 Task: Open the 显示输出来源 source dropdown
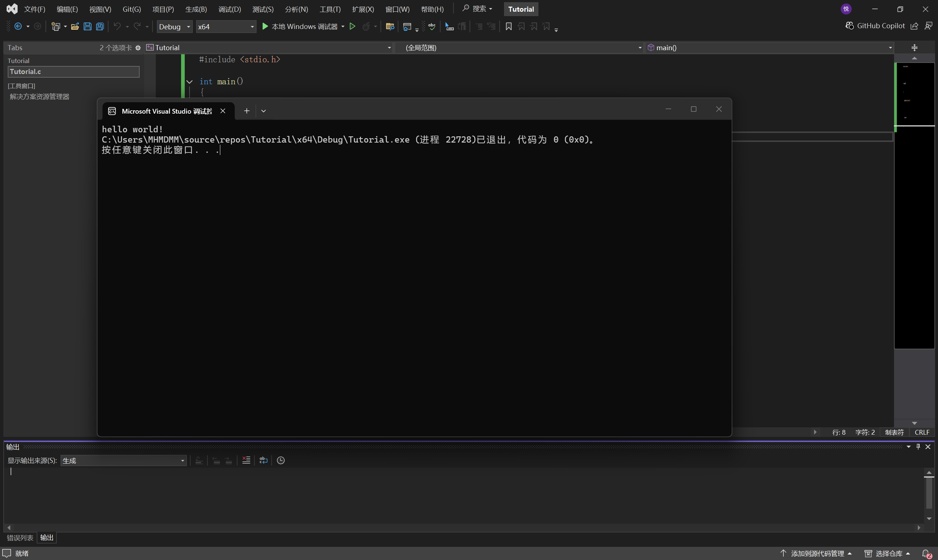point(124,460)
